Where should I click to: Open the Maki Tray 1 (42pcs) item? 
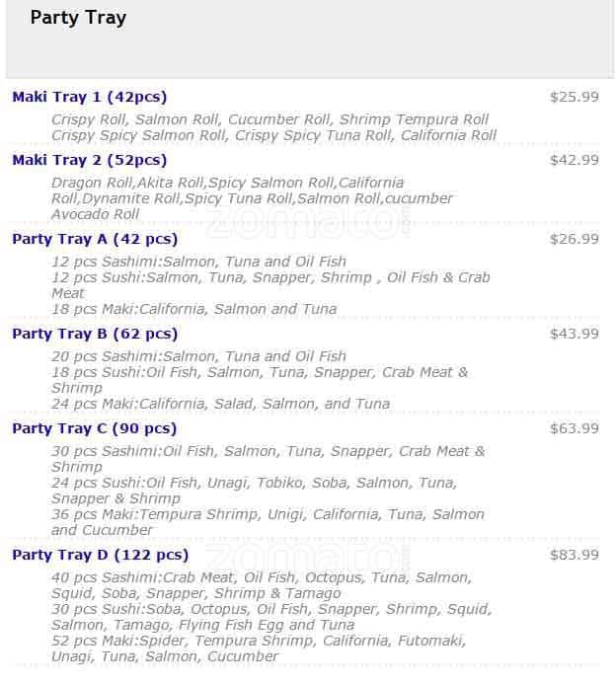(x=89, y=97)
